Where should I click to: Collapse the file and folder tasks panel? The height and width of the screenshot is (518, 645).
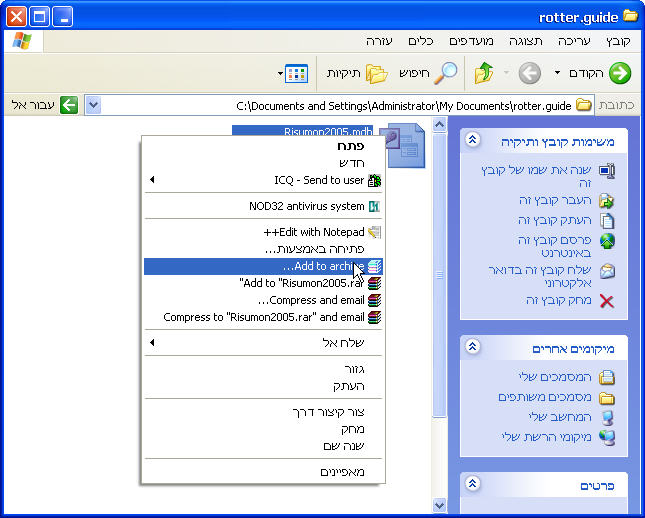pyautogui.click(x=473, y=141)
